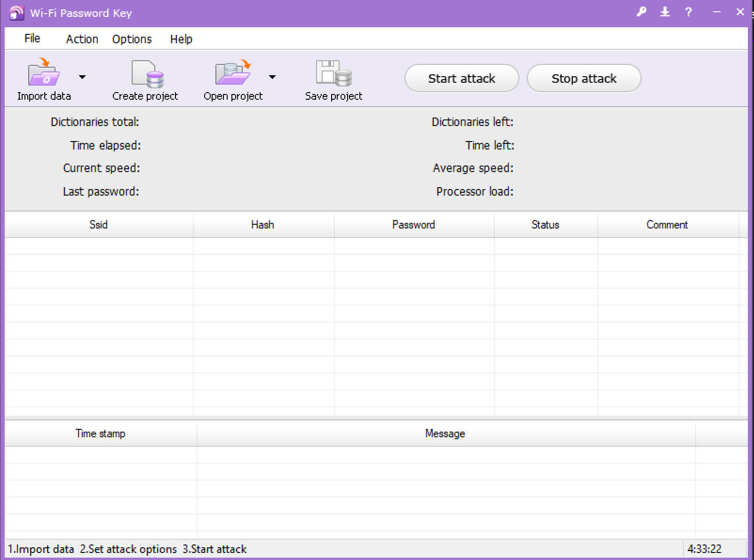Click the download arrow icon in title bar
This screenshot has height=560, width=754.
coord(665,12)
